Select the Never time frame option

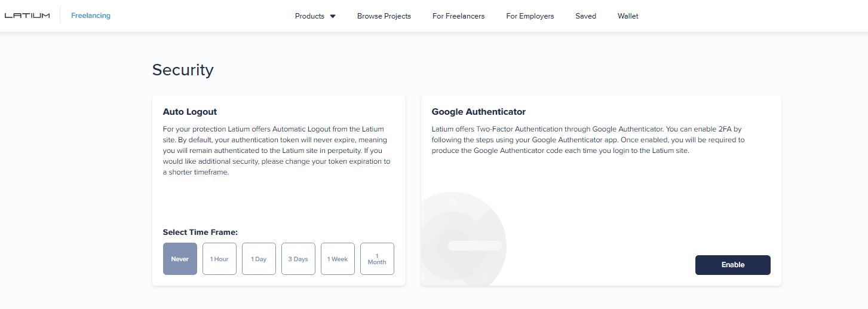(180, 259)
